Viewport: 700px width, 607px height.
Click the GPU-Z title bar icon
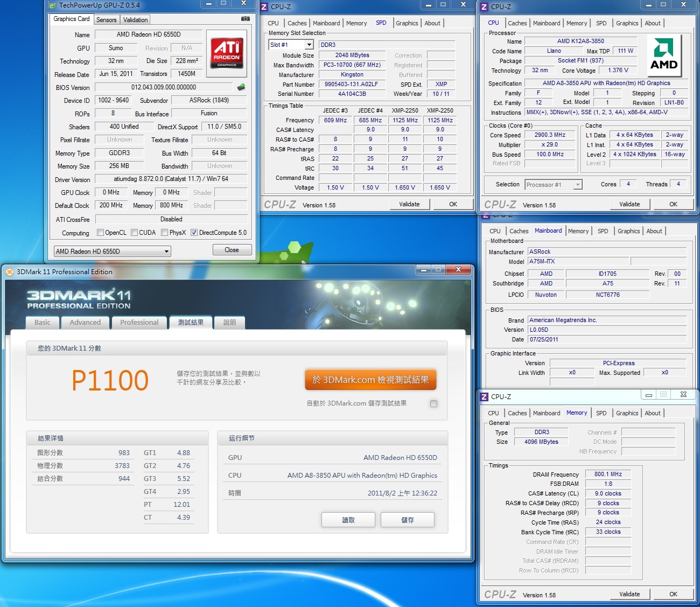[53, 5]
